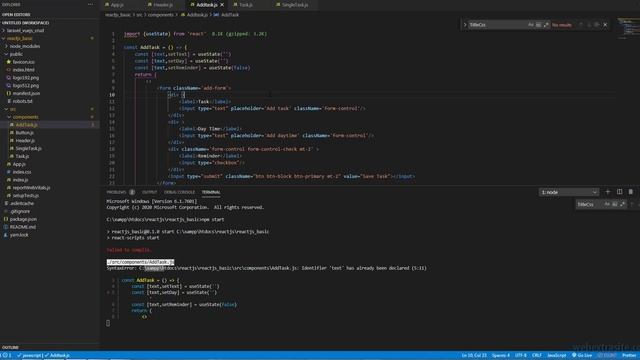Expand the Open Editors section
The height and width of the screenshot is (360, 640).
pyautogui.click(x=16, y=14)
